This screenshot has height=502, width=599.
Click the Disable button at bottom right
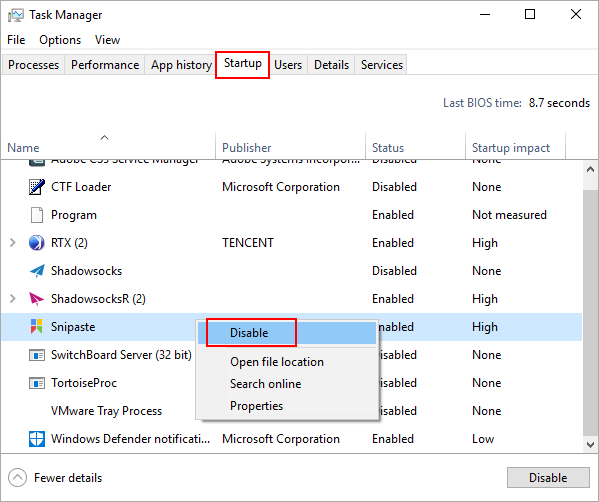coord(548,478)
